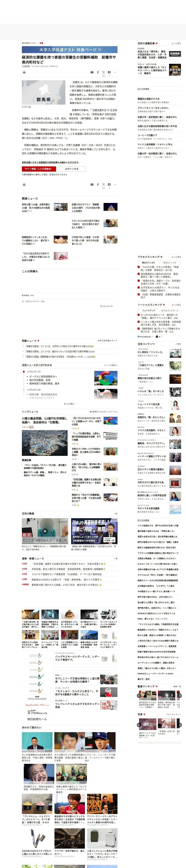Click もっと見る beside ソーシャルランキング

pos(176,305)
